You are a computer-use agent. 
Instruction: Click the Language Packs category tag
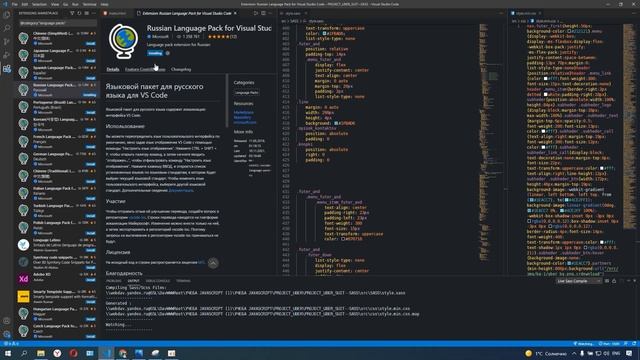(x=247, y=93)
